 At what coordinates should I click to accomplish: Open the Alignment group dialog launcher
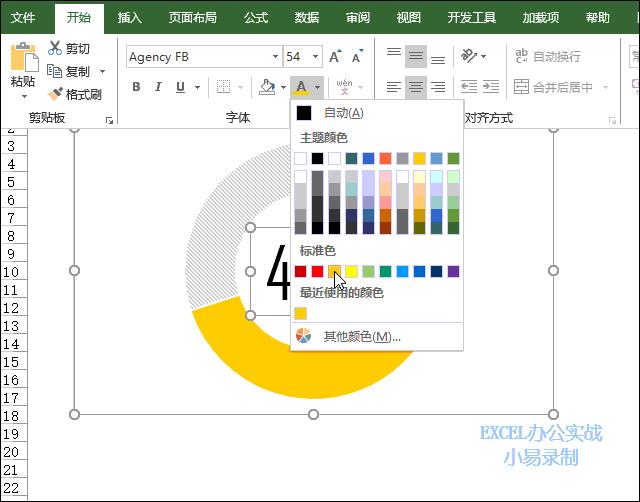(612, 120)
